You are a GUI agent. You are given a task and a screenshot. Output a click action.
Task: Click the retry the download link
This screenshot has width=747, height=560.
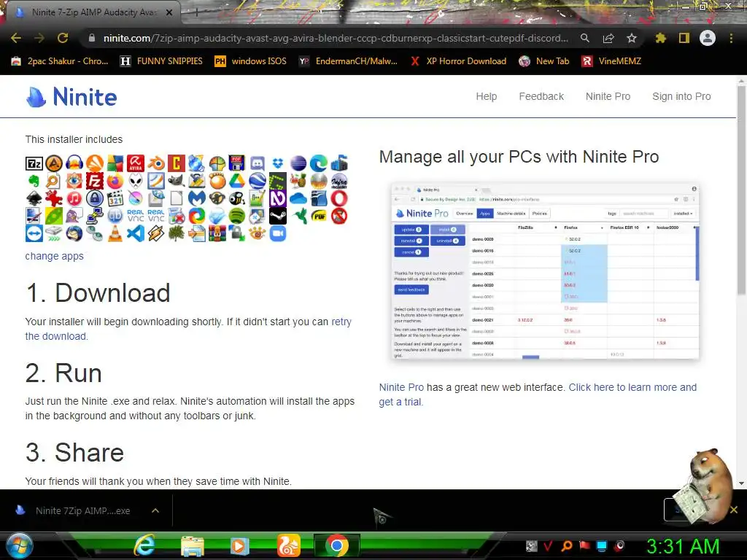(188, 329)
